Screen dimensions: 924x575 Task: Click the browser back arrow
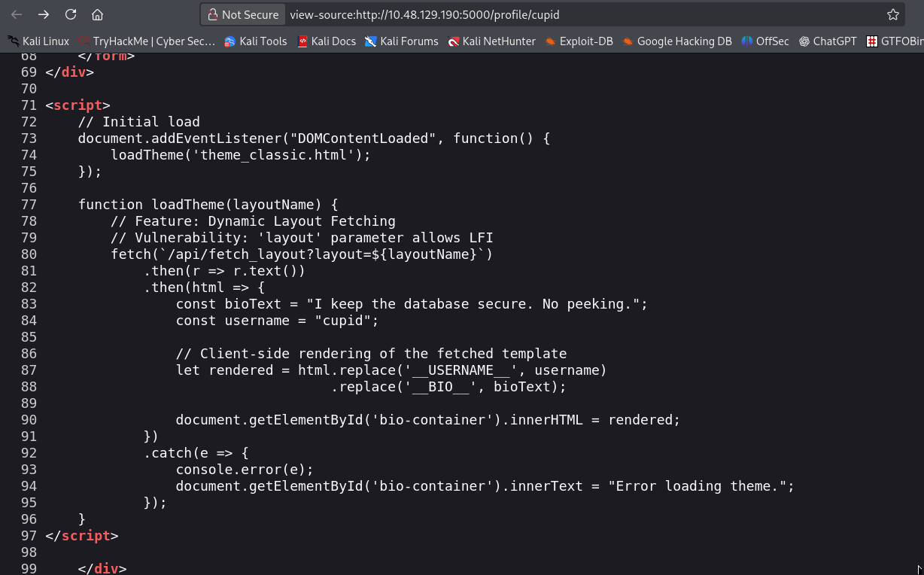17,14
